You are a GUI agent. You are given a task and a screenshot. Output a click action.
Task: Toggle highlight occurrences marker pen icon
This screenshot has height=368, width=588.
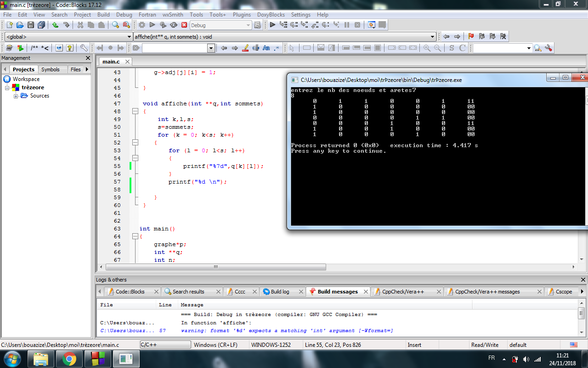245,48
